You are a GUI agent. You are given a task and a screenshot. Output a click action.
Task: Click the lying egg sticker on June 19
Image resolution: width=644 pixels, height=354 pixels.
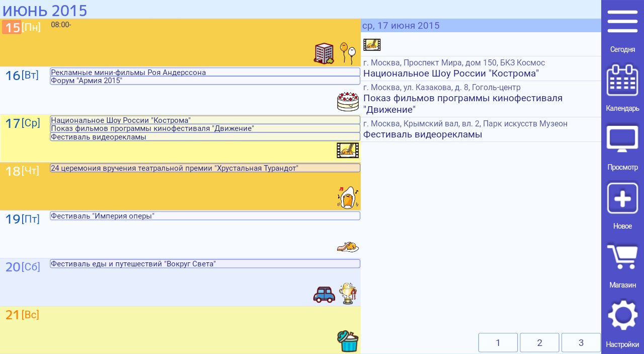pos(348,247)
